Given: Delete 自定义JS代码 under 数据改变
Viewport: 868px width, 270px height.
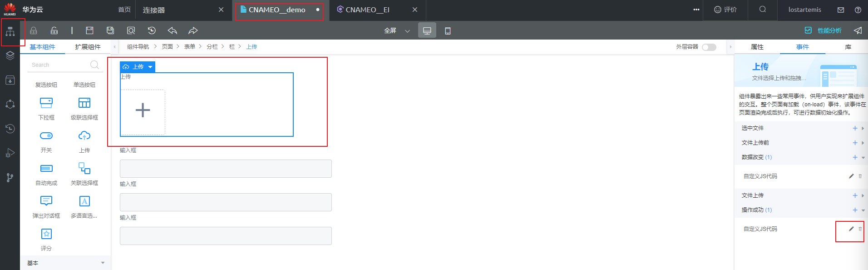Looking at the screenshot, I should [x=860, y=176].
